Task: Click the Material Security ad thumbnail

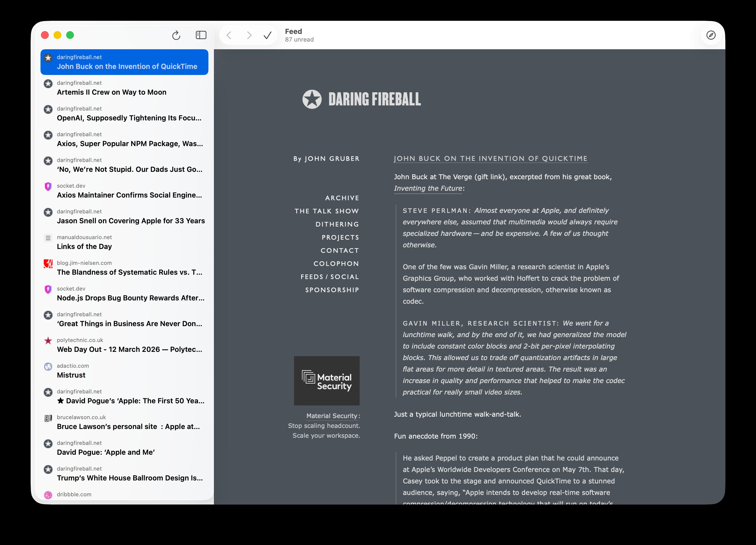Action: 326,381
